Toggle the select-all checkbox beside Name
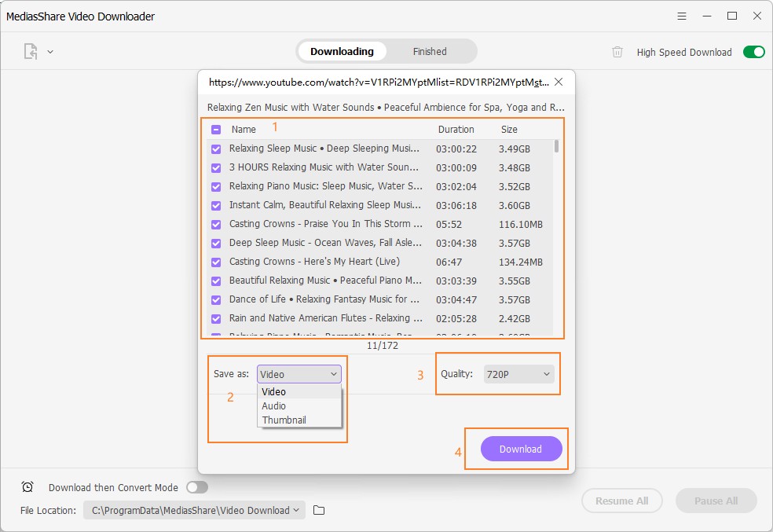The height and width of the screenshot is (532, 773). tap(216, 130)
